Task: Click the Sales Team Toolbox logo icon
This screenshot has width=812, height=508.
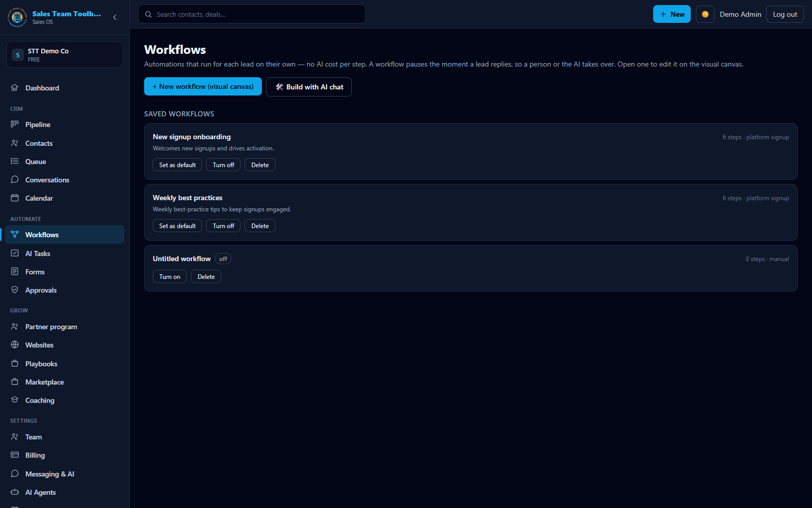Action: coord(17,17)
